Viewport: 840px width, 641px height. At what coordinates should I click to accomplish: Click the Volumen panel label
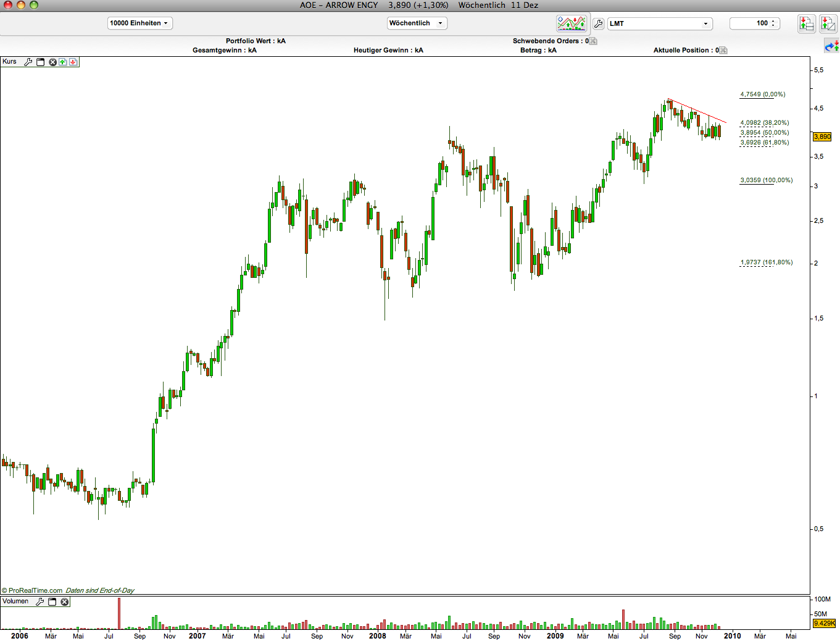(15, 601)
